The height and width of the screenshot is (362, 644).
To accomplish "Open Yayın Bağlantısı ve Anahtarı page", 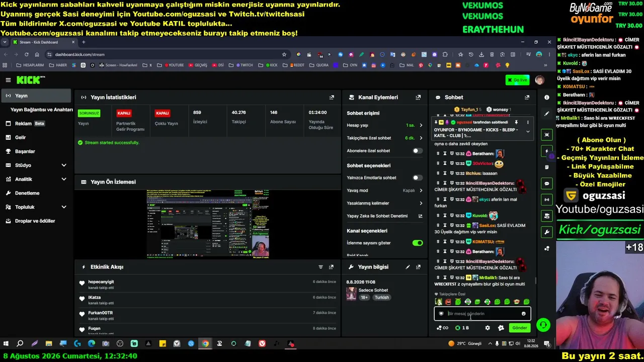I will [41, 110].
